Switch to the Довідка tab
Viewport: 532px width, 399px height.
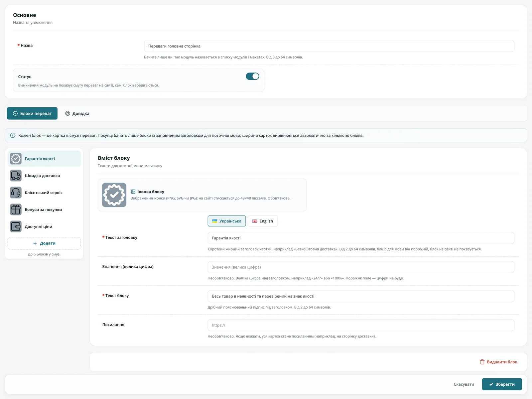point(77,113)
